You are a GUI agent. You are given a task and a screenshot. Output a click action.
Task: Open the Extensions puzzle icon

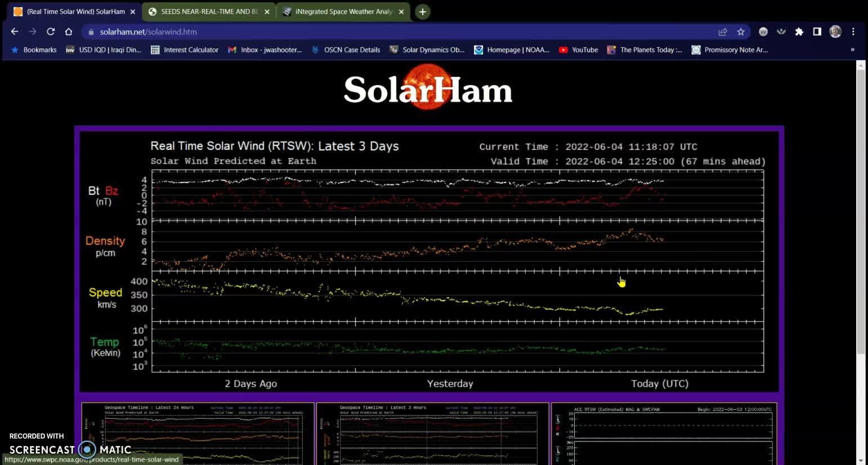pos(799,32)
